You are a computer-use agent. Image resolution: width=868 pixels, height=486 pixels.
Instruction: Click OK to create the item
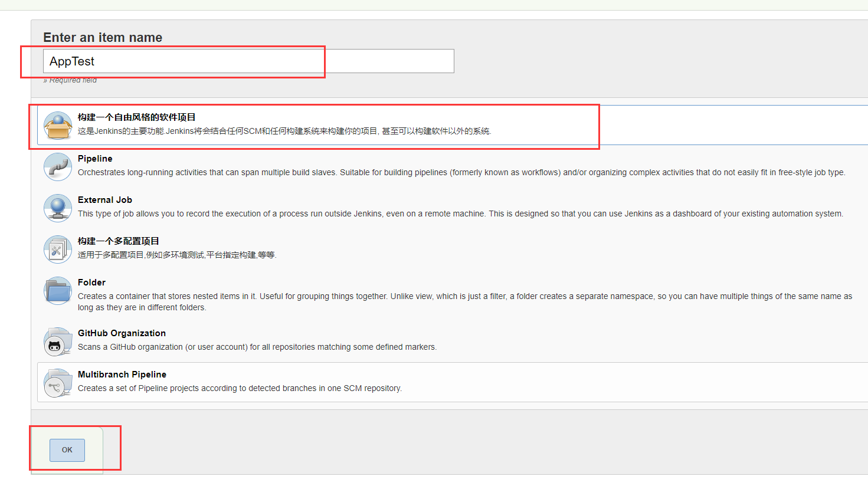pos(67,450)
